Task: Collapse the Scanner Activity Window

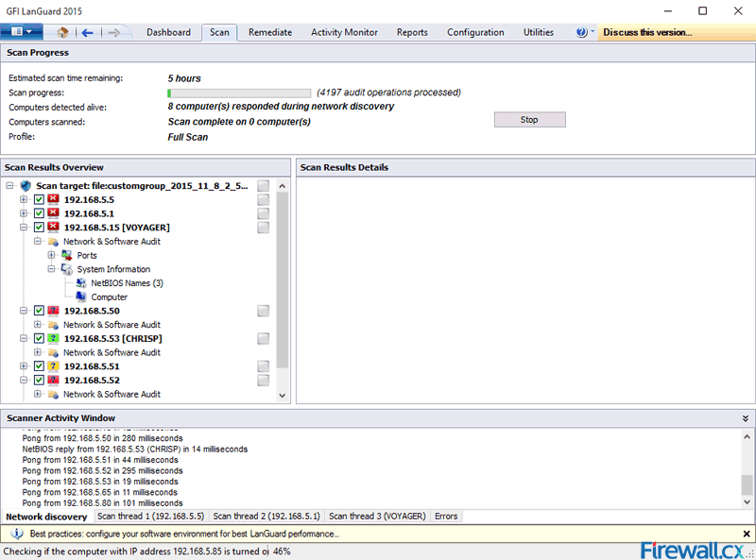Action: pos(746,418)
